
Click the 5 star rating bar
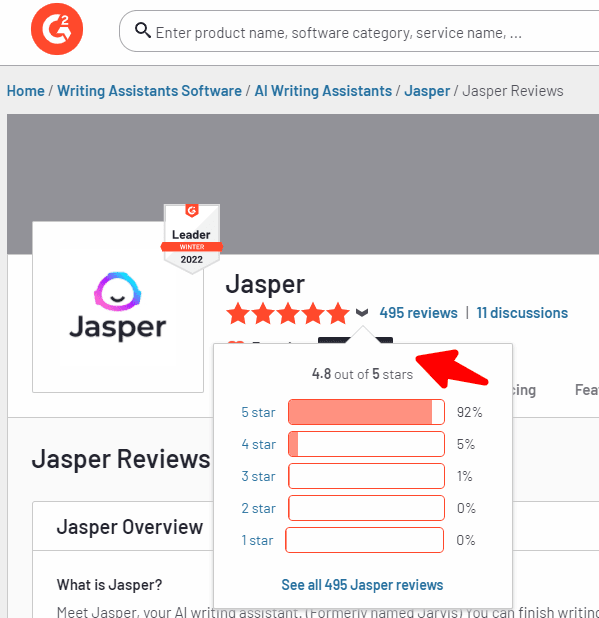point(366,412)
